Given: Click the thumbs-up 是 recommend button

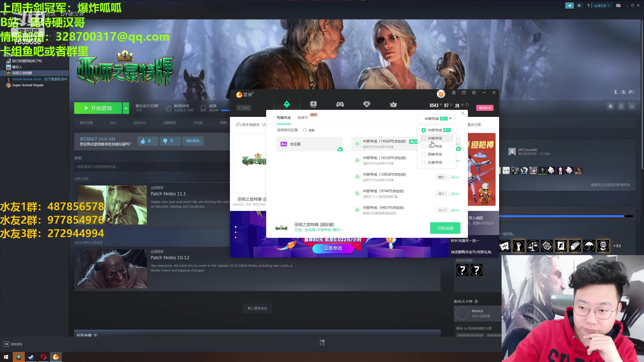Looking at the screenshot, I should click(x=148, y=141).
